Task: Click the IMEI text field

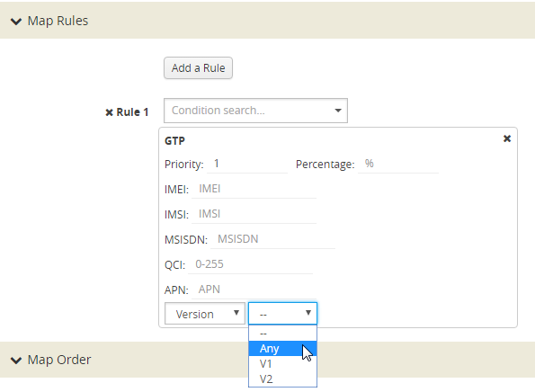Action: point(254,189)
